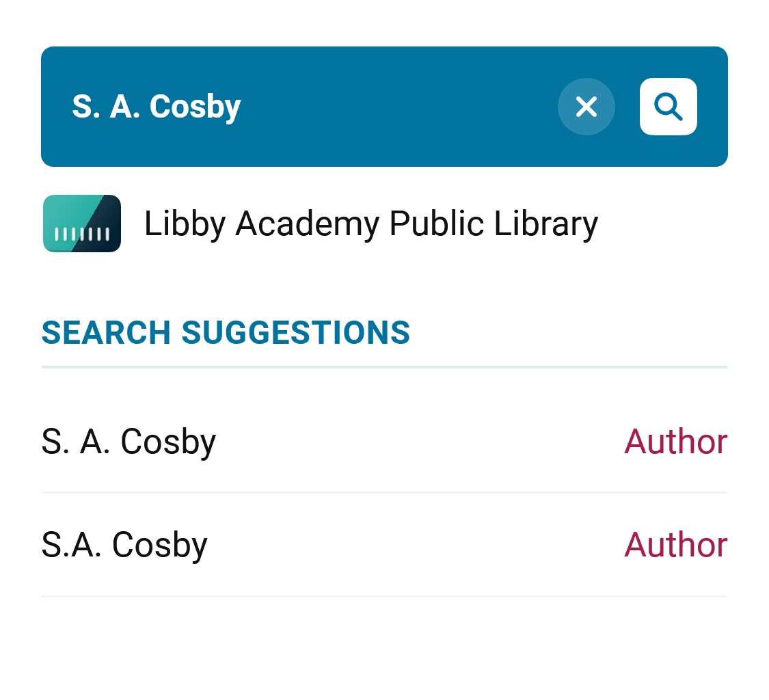Submit the search for S. A. Cosby
Image resolution: width=769 pixels, height=700 pixels.
click(x=668, y=107)
